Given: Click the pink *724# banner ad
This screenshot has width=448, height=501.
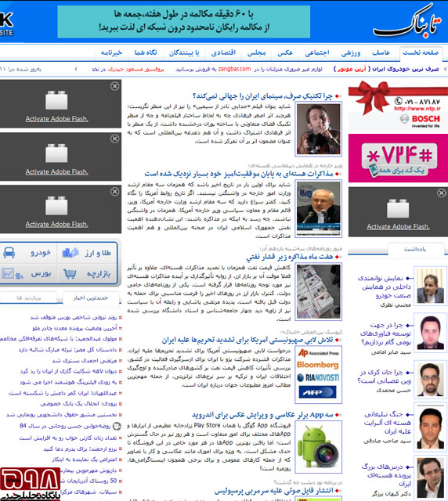Looking at the screenshot, I should (x=398, y=158).
